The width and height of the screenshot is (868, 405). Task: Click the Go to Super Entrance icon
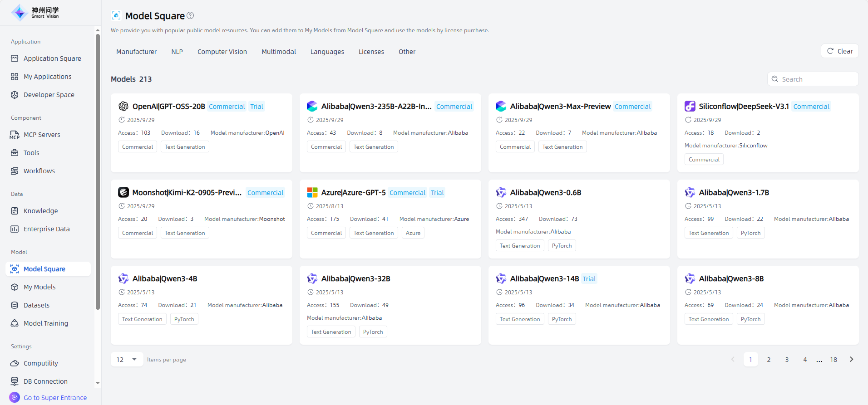[x=15, y=397]
